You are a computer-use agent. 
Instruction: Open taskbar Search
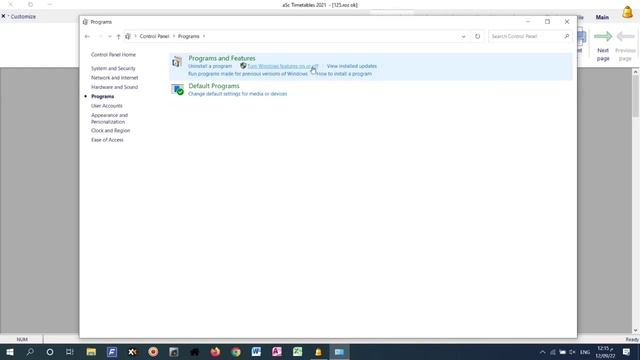(x=30, y=352)
